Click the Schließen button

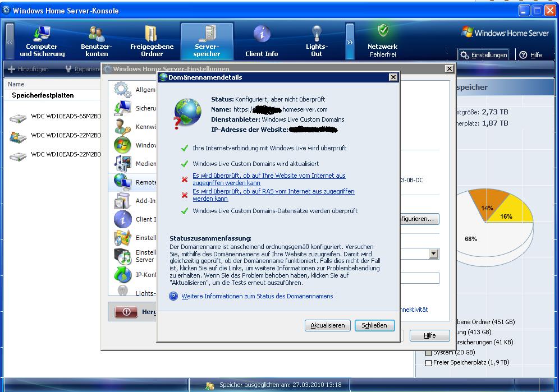point(374,325)
